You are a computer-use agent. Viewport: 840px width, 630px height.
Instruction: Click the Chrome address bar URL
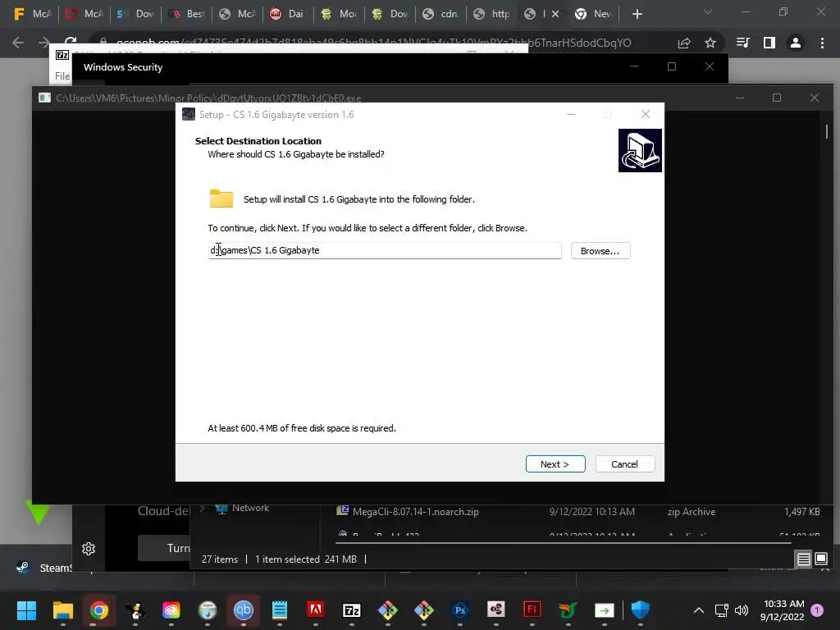373,43
